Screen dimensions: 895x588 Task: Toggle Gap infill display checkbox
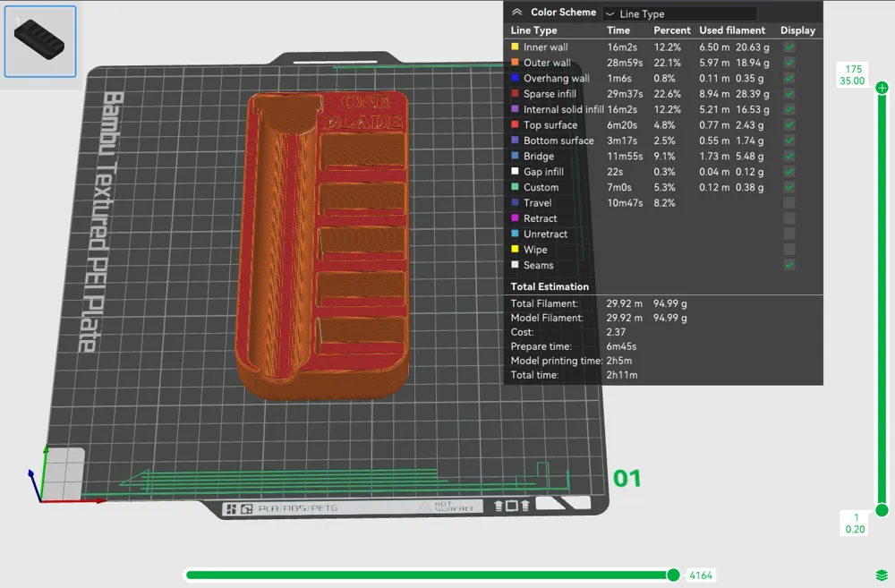788,172
